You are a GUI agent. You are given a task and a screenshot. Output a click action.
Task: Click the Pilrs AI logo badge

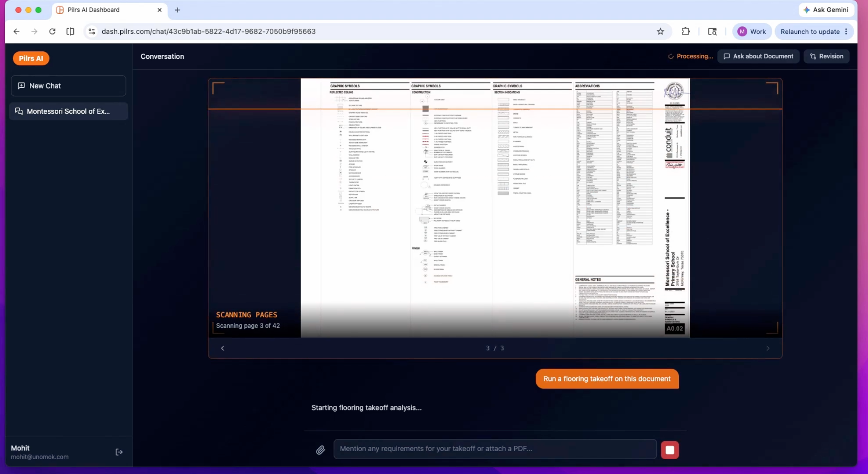pyautogui.click(x=31, y=58)
